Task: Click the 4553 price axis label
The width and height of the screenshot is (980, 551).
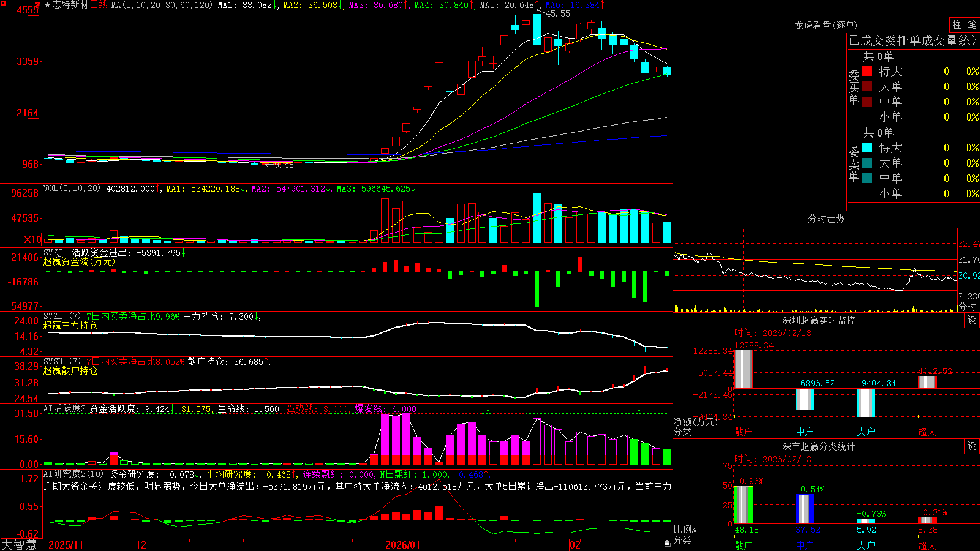Action: (x=28, y=10)
